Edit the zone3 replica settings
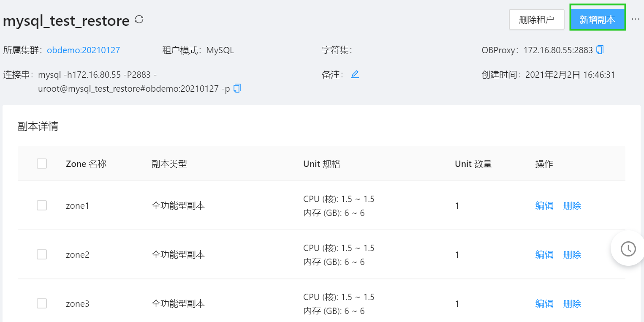The width and height of the screenshot is (644, 322). pos(544,303)
